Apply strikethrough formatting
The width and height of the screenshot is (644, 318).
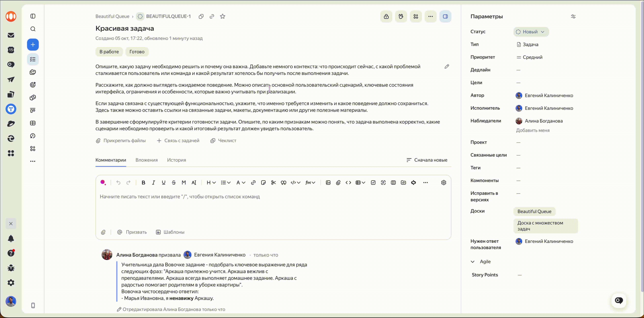[x=174, y=183]
